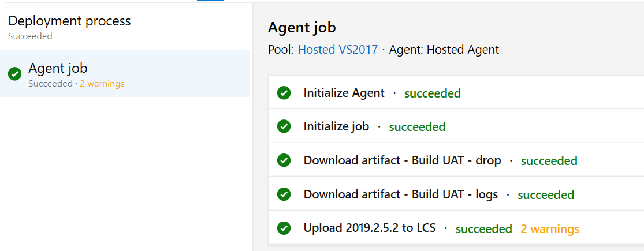Click the Initialize Agent success check icon
Screen dimensions: 644x251
click(284, 93)
